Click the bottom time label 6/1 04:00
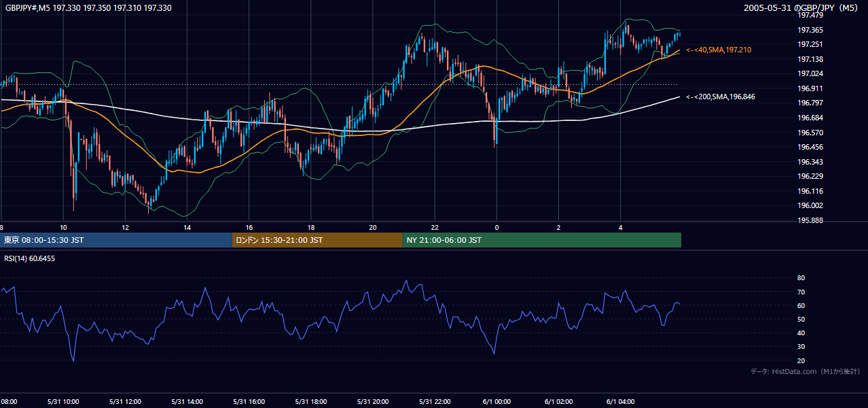Screen dimensions: 868x408 (x=620, y=401)
